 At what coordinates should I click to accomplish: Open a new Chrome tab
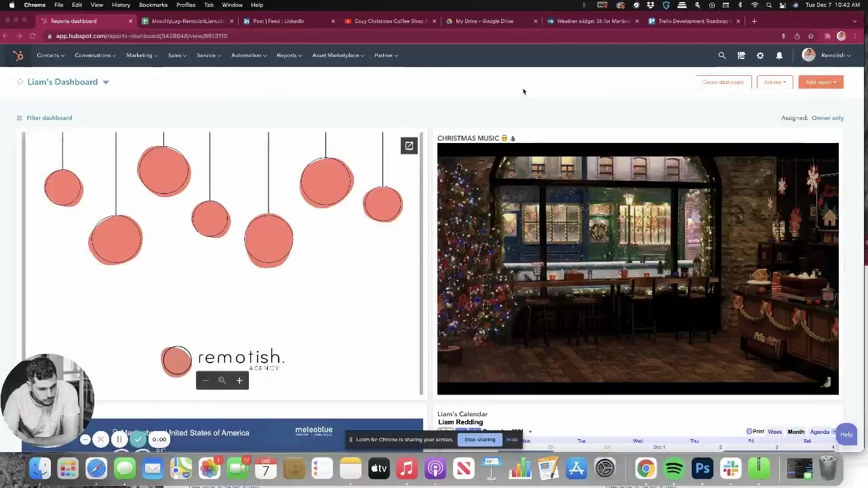pyautogui.click(x=754, y=21)
